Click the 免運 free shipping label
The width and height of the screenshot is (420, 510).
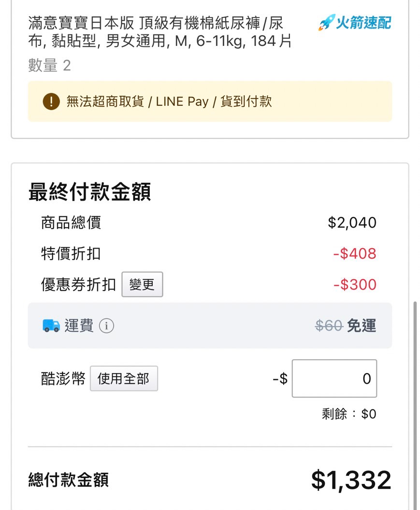pyautogui.click(x=362, y=326)
